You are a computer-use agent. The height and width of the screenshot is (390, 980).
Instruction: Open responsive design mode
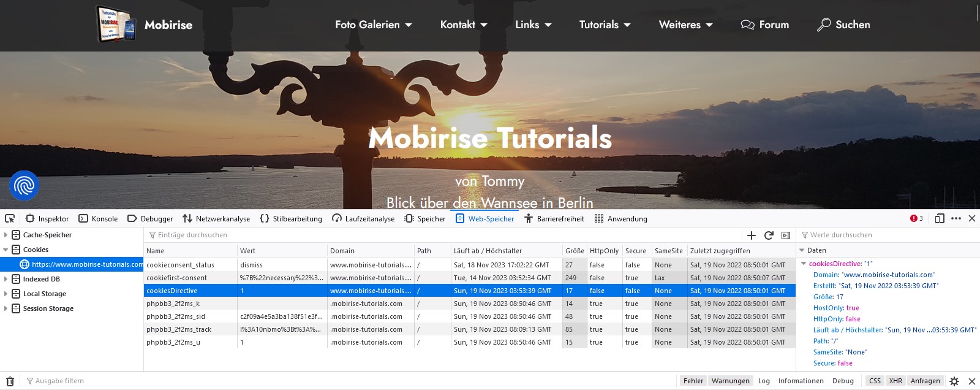tap(940, 219)
